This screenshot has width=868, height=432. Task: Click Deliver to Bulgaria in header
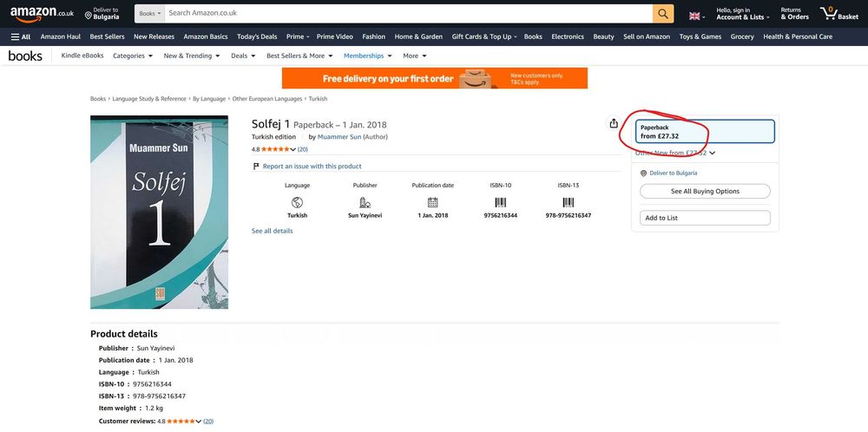click(102, 14)
